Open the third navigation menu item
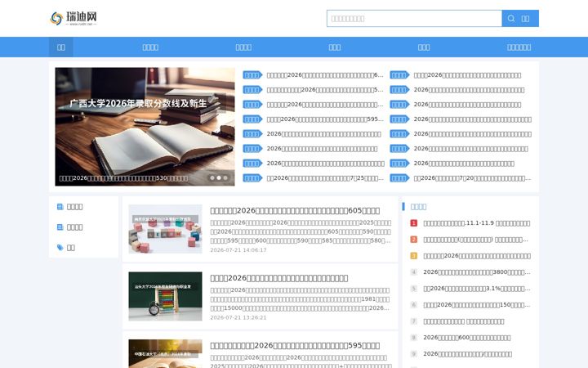Screen dimensions: 588x368 243,47
